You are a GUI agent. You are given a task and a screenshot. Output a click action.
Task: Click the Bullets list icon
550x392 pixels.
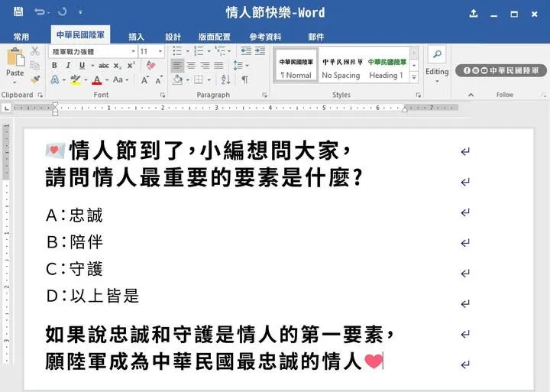177,51
